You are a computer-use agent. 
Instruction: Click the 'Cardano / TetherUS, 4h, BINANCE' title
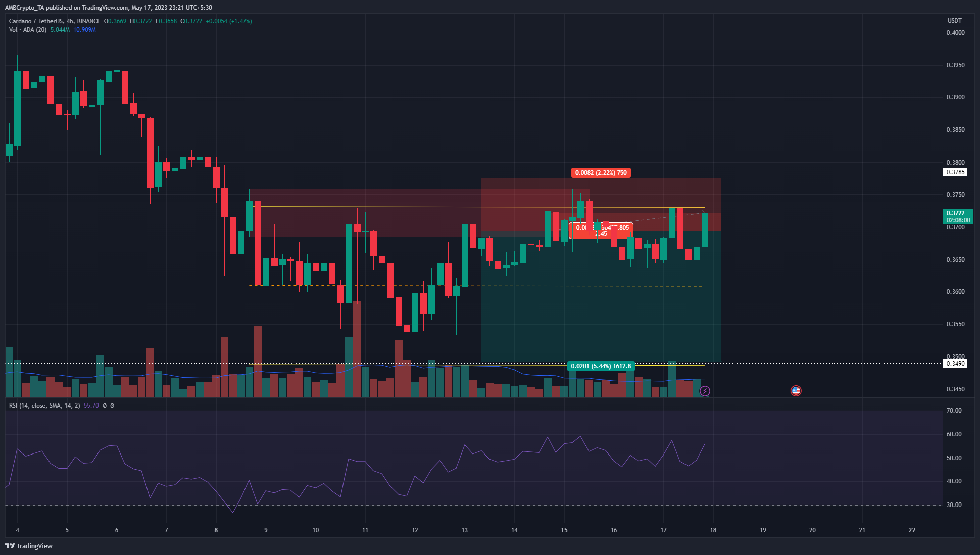(55, 21)
